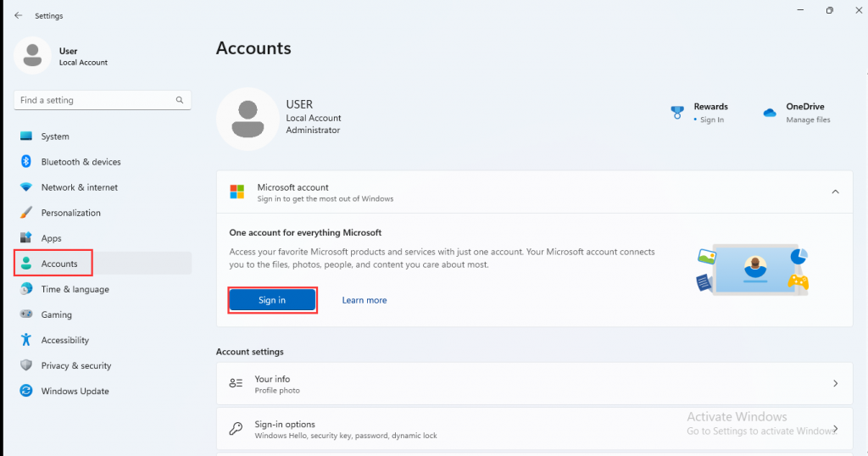Go to Windows Update

coord(103,391)
